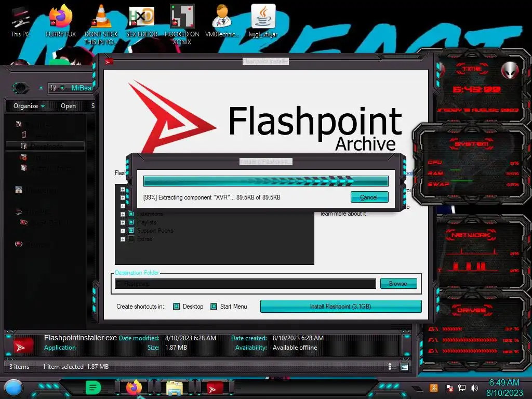Click '1 item selected 1.87 MB' status text
This screenshot has height=399, width=532.
click(75, 367)
